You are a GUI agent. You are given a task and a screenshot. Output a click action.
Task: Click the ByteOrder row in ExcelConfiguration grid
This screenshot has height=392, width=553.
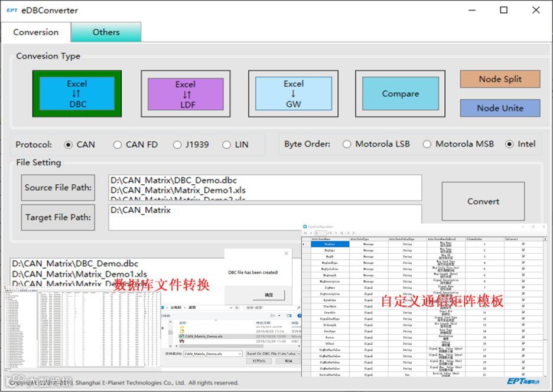[422, 300]
